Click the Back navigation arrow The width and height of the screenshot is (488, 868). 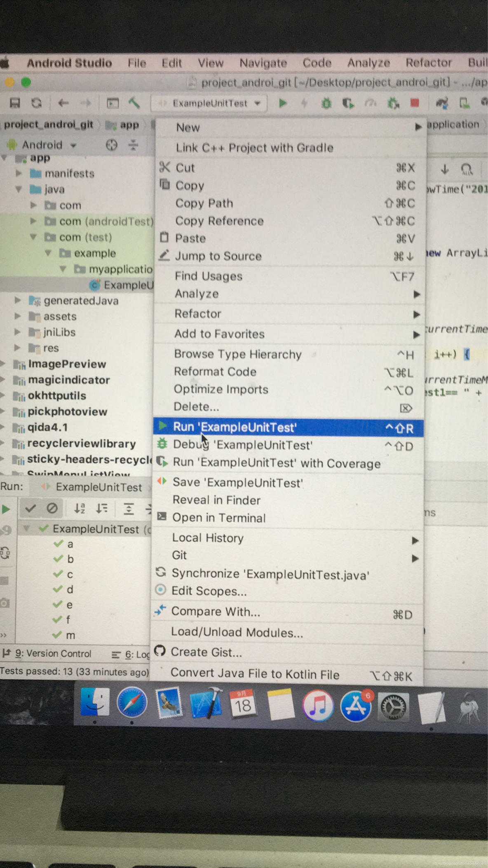63,103
